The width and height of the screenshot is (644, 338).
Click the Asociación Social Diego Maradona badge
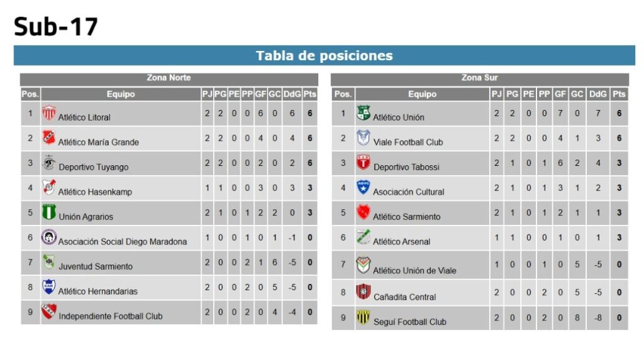pos(49,237)
